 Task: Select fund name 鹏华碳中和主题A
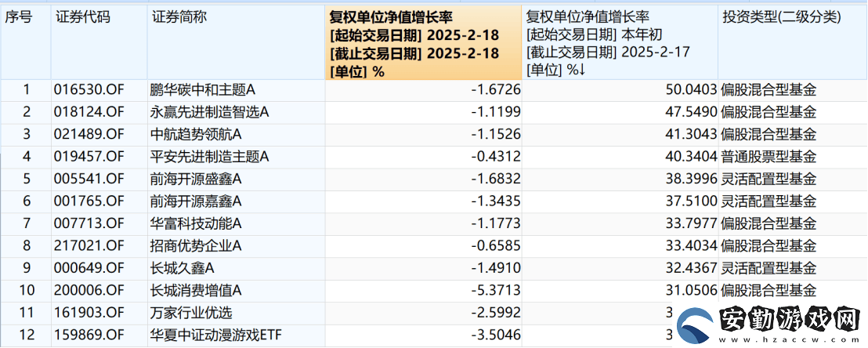[x=203, y=90]
